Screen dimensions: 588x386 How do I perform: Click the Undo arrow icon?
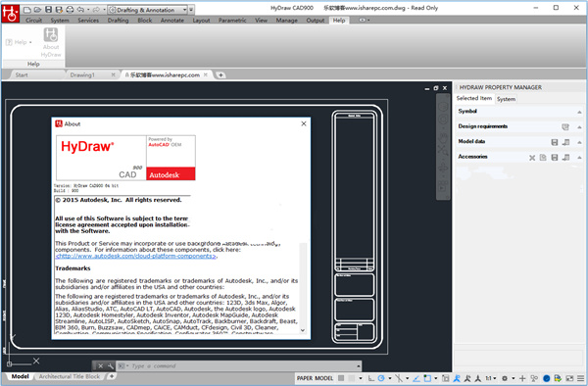coord(80,10)
